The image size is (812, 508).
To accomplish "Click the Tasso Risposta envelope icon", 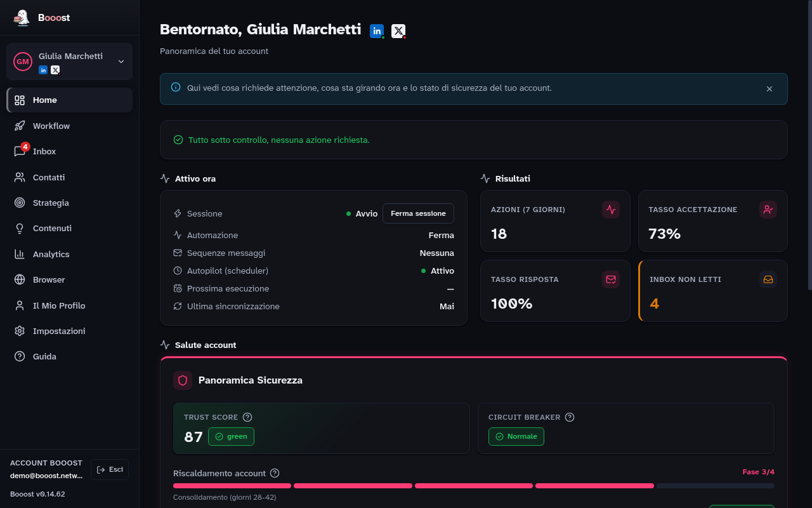I will tap(611, 279).
